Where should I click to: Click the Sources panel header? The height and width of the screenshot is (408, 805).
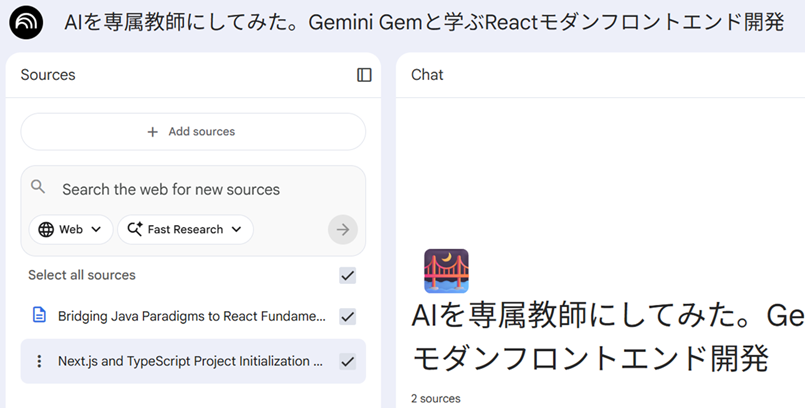click(x=48, y=75)
